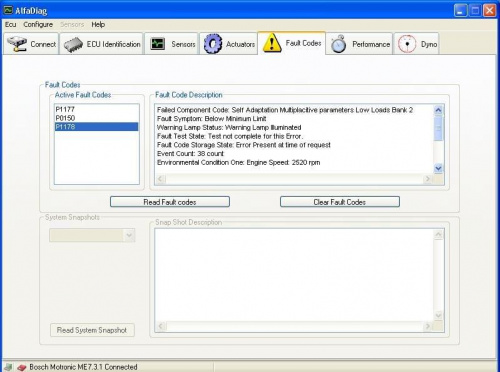Click the Fault Symptom Below Minimum Limit line
This screenshot has width=500, height=372.
212,119
